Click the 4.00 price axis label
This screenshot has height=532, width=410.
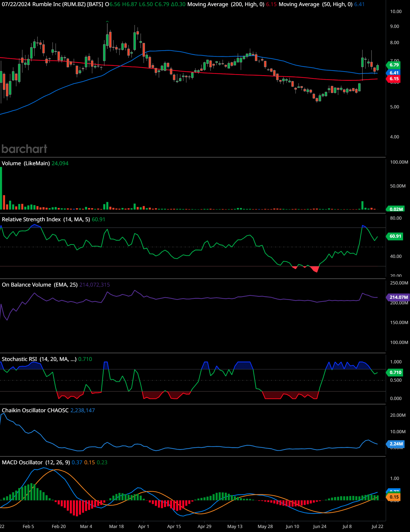click(395, 137)
